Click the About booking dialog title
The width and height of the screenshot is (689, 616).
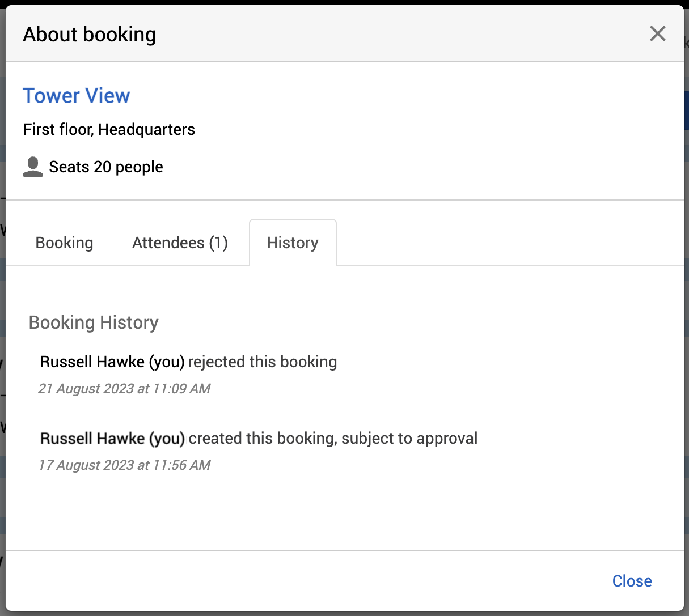(90, 35)
